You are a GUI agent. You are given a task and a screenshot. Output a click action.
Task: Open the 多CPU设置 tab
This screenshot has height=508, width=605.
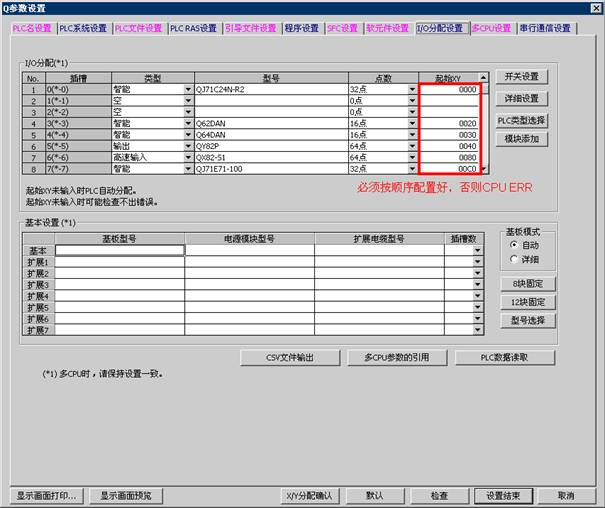pyautogui.click(x=490, y=28)
